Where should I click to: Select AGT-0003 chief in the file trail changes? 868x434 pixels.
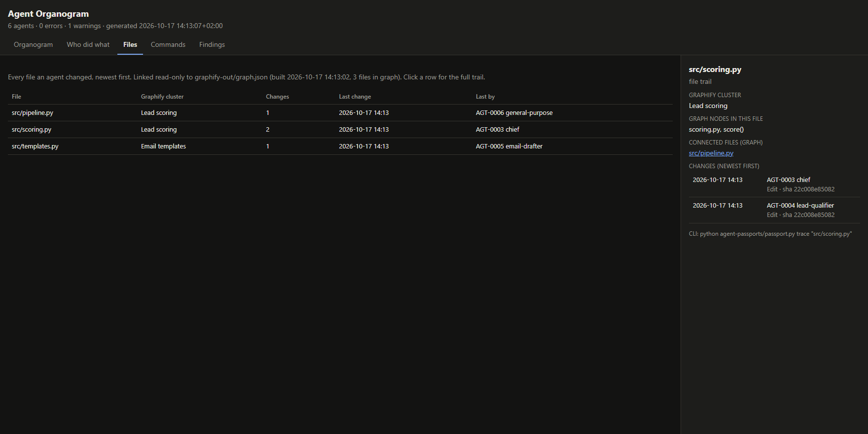[789, 180]
